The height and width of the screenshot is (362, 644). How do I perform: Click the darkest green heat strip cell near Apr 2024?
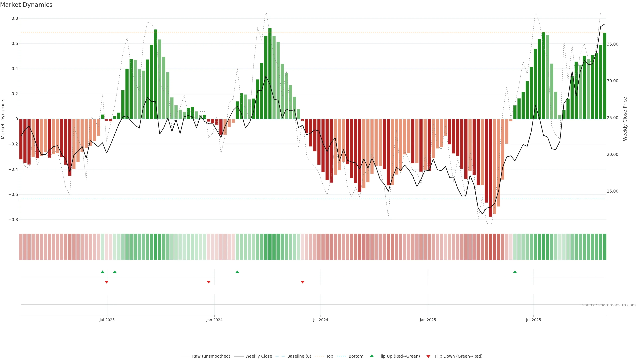coord(270,247)
